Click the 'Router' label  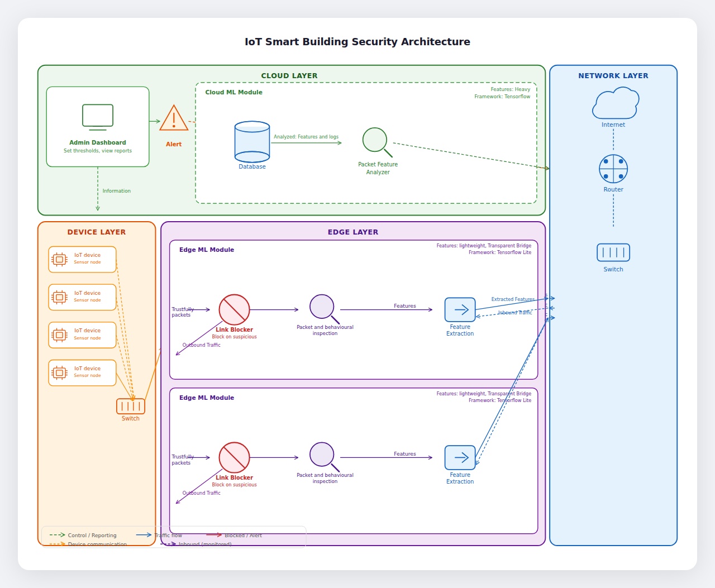[x=613, y=190]
